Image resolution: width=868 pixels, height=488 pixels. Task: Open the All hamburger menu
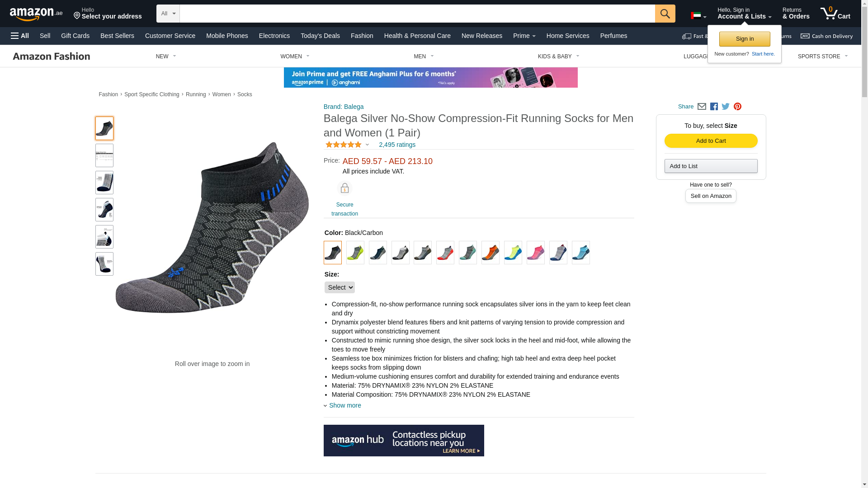pos(20,36)
